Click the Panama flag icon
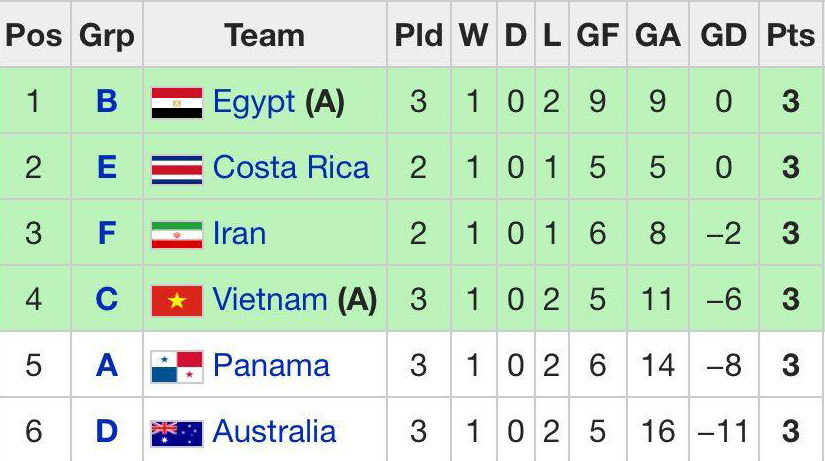825x461 pixels. click(177, 366)
